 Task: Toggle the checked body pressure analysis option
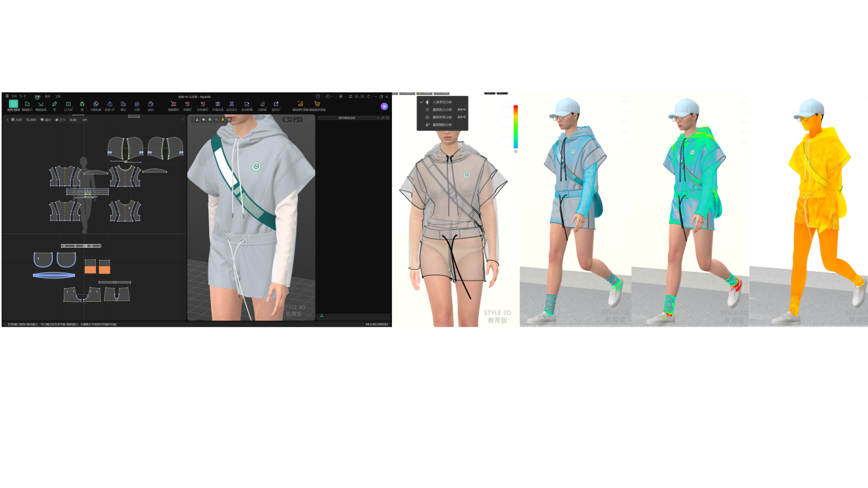point(442,102)
